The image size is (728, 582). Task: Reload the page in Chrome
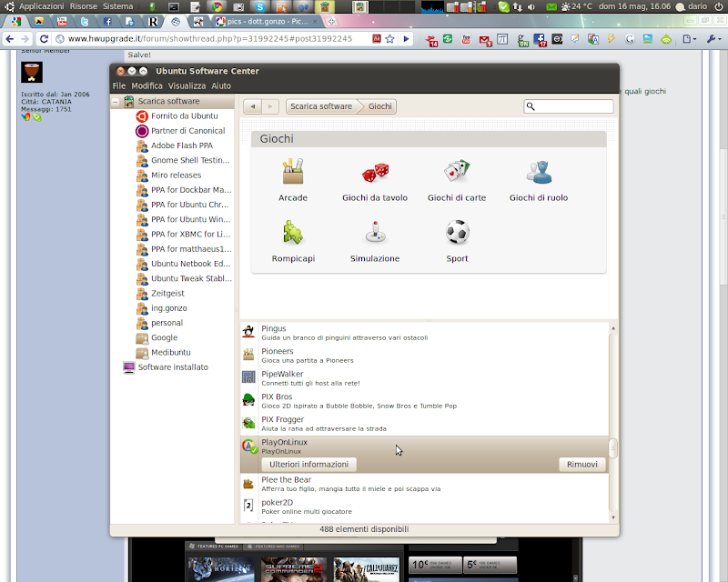44,39
